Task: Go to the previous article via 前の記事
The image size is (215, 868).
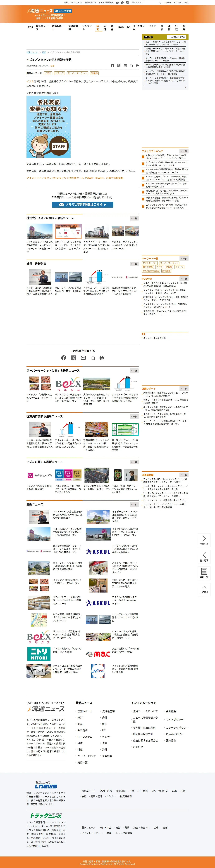Action: (x=204, y=557)
